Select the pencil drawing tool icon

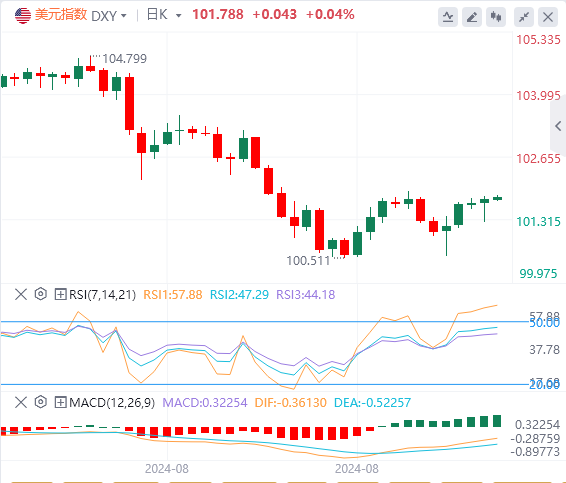[x=472, y=17]
